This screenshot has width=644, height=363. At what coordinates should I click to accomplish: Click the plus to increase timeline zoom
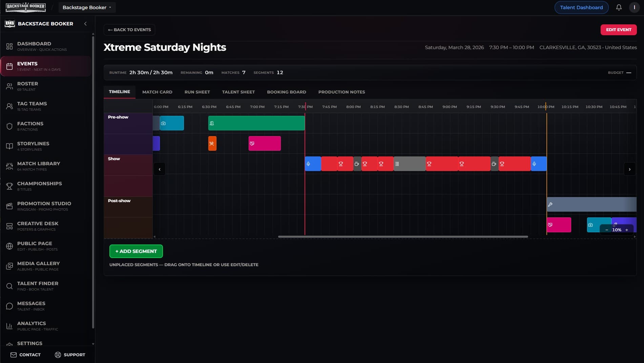click(627, 230)
